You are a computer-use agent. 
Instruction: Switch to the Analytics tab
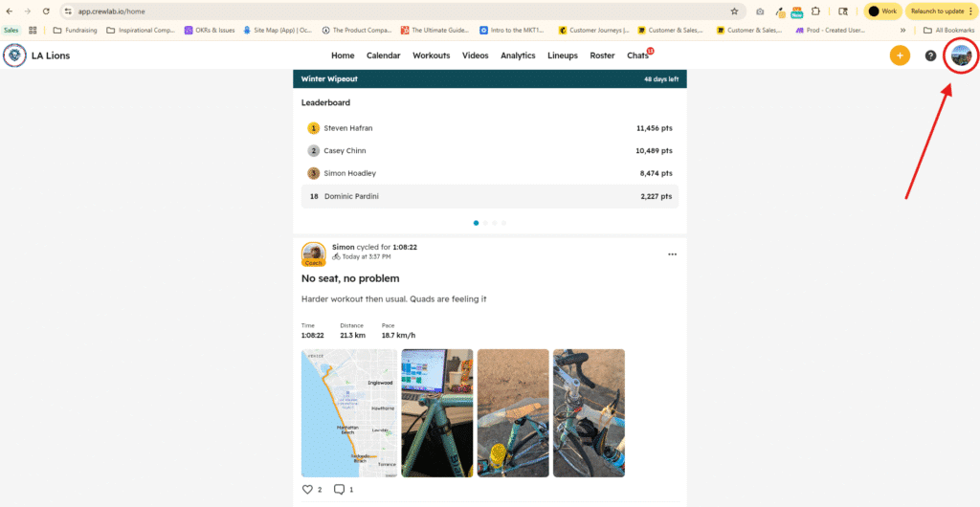518,55
